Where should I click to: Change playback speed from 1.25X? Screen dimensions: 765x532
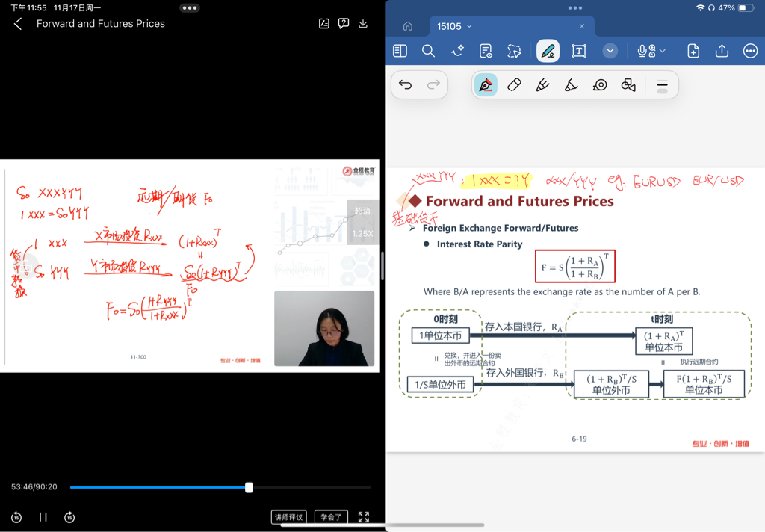(x=362, y=234)
